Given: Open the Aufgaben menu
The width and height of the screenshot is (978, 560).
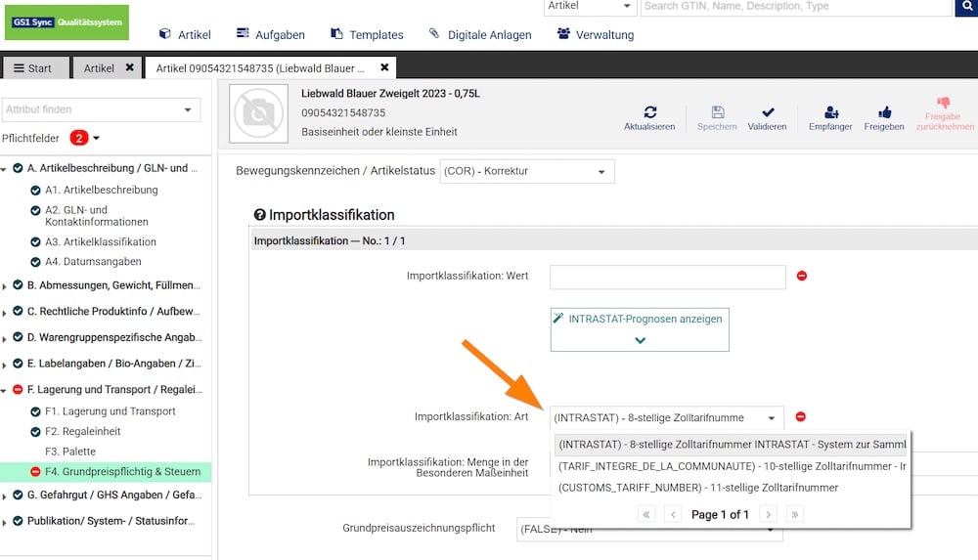Looking at the screenshot, I should click(x=271, y=34).
